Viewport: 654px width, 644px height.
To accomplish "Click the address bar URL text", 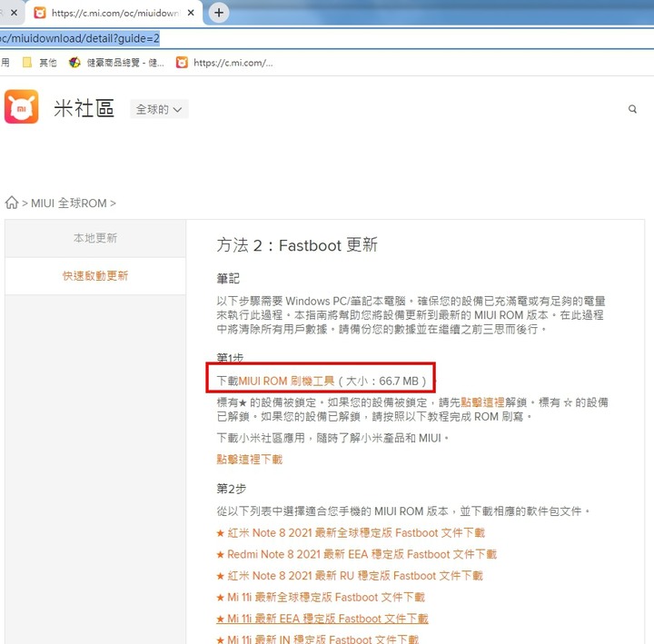I will (x=80, y=38).
